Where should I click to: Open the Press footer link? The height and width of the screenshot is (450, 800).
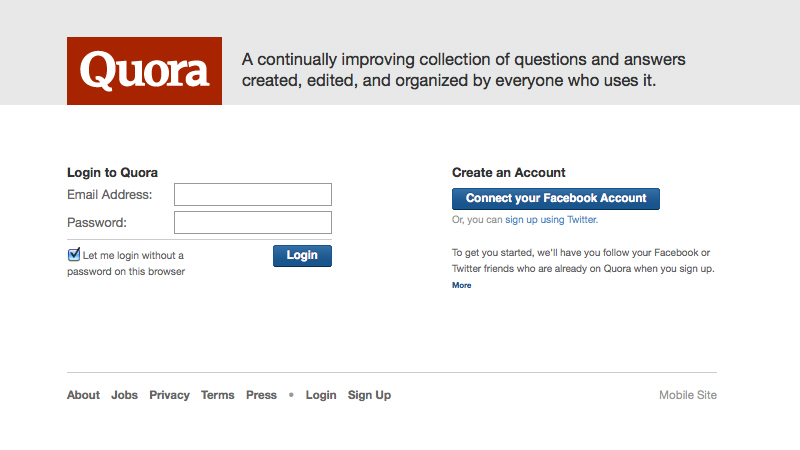[x=261, y=395]
